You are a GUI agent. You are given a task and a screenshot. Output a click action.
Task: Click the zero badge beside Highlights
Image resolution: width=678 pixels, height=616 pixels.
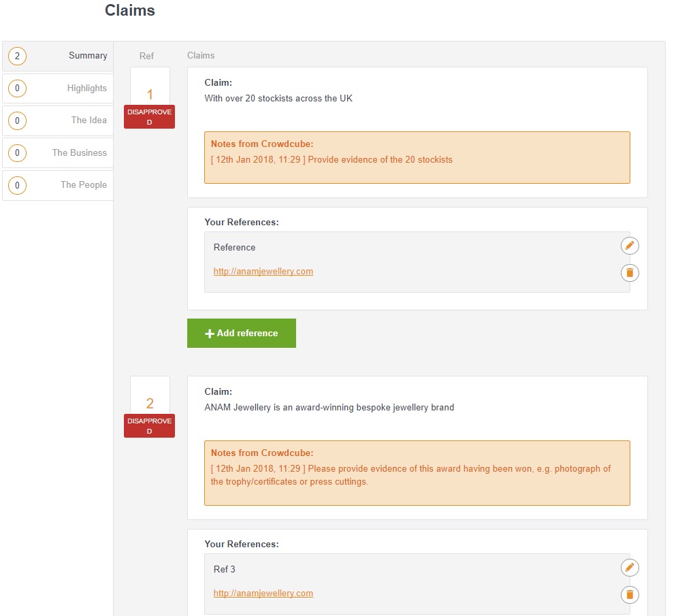tap(17, 88)
